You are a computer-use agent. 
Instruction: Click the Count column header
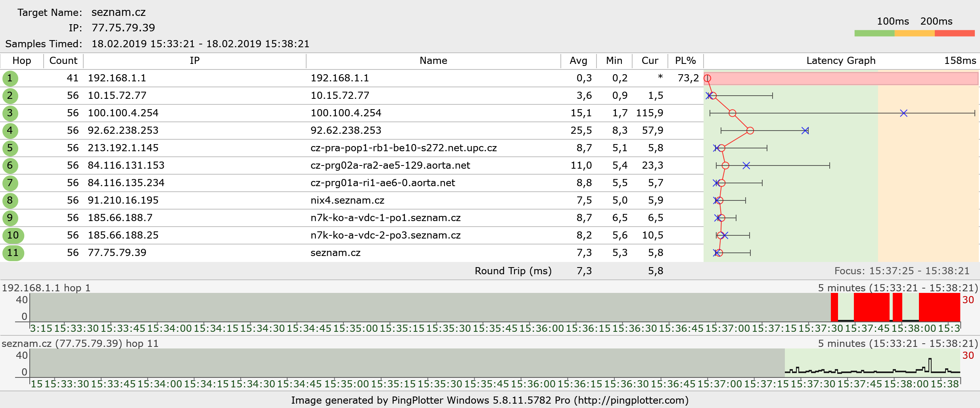tap(63, 61)
